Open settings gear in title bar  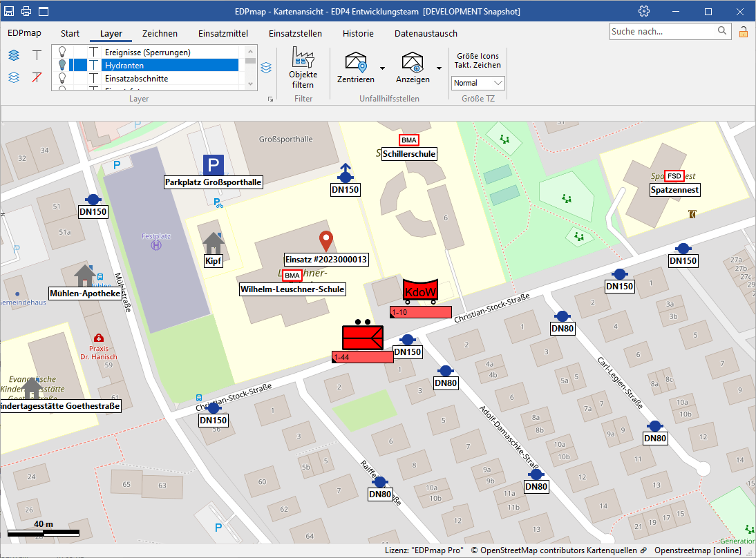(x=643, y=11)
